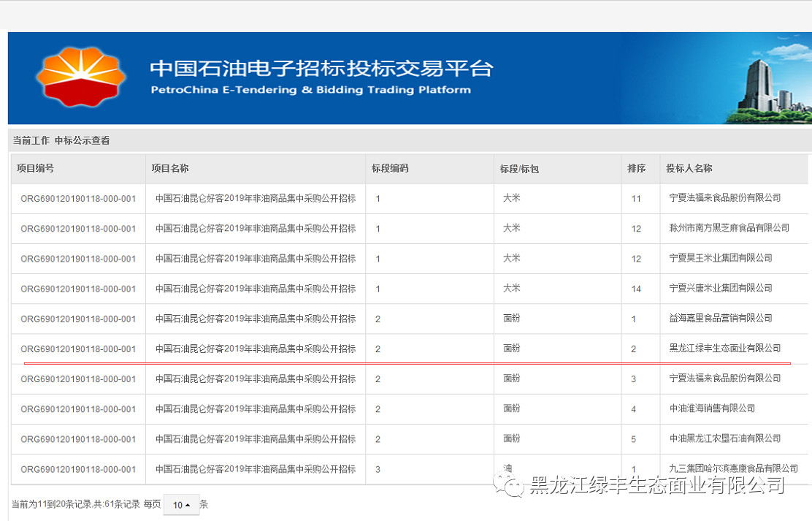This screenshot has height=521, width=812.
Task: Open the 宁夏兴唐米业集团有限公司 entry
Action: pos(720,288)
